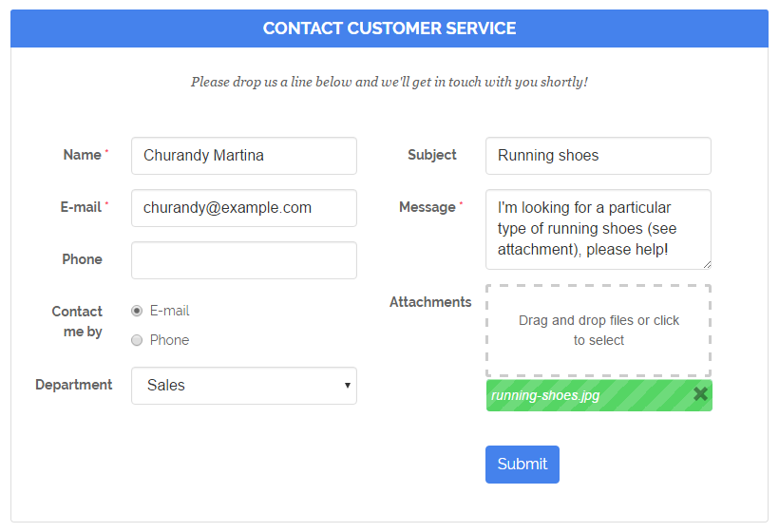Click the drag and drop files area
The height and width of the screenshot is (532, 779).
[598, 331]
